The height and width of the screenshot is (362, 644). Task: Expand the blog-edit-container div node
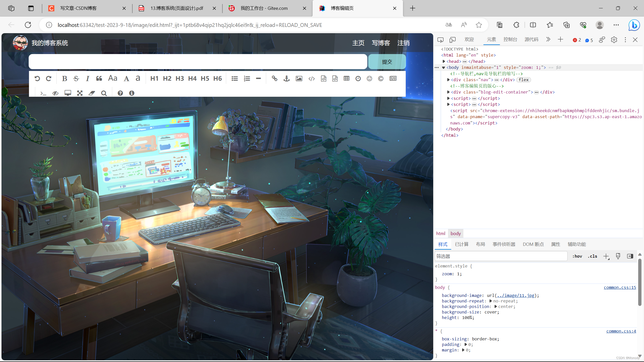tap(448, 92)
